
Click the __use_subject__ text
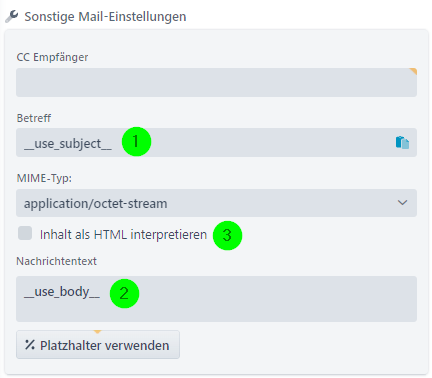(68, 144)
